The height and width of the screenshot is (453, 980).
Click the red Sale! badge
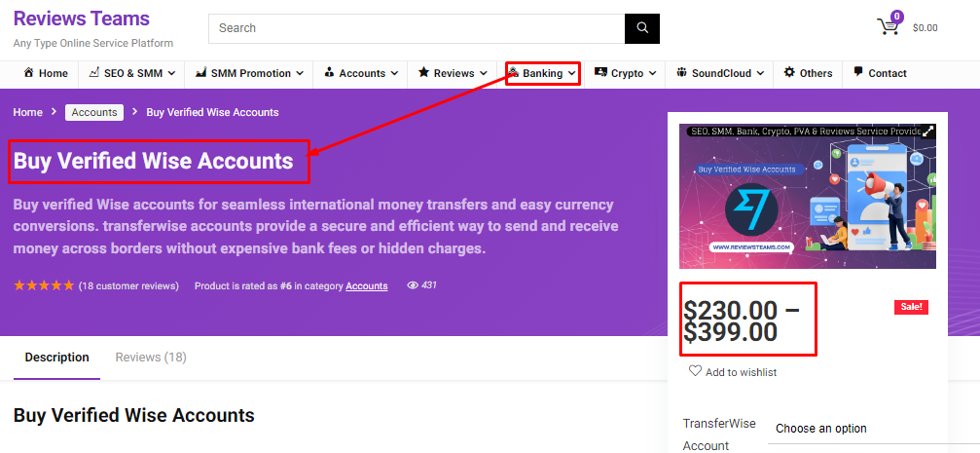pos(911,307)
